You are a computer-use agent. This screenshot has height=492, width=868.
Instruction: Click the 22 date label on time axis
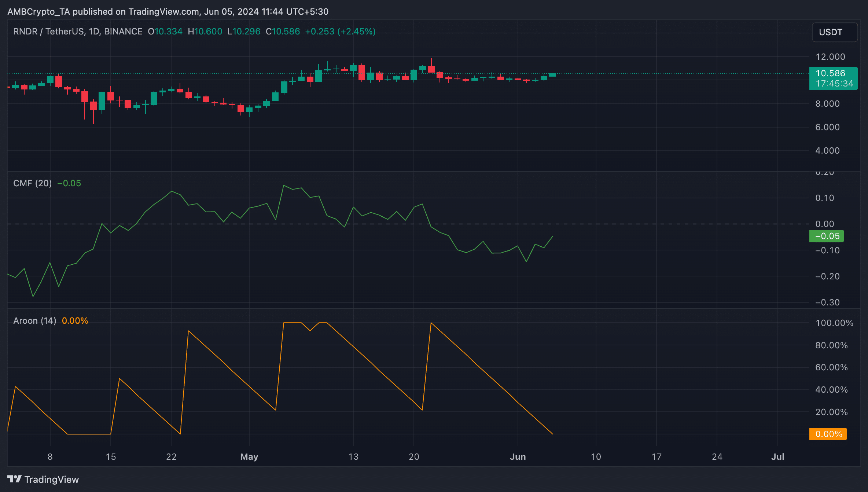point(171,457)
